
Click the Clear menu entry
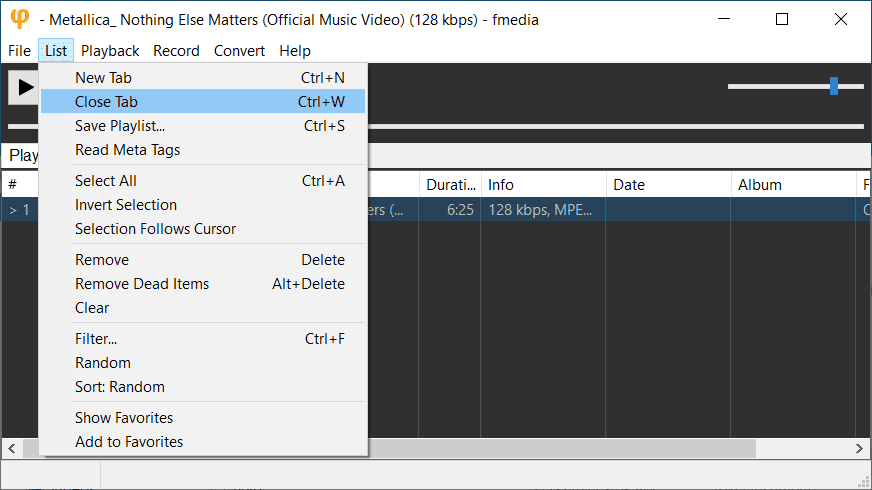203,308
